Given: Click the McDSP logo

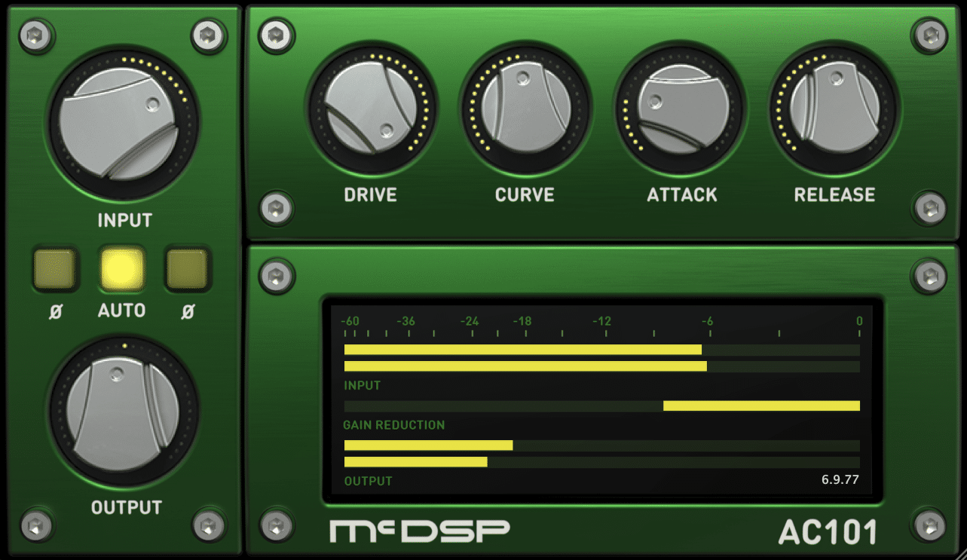Looking at the screenshot, I should click(x=419, y=531).
